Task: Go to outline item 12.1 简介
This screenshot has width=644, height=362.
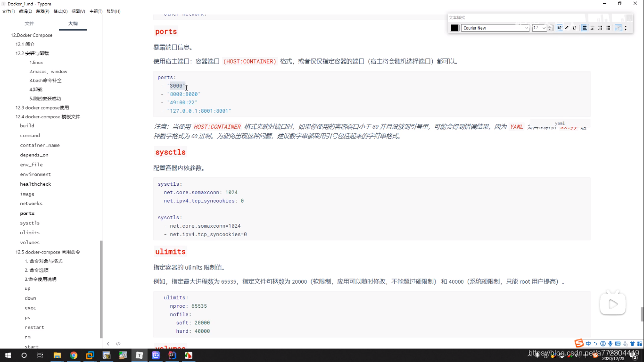Action: click(25, 44)
